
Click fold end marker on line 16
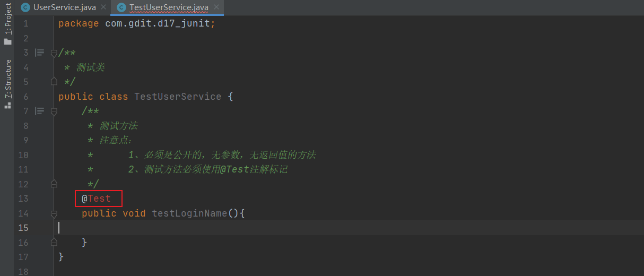click(54, 241)
